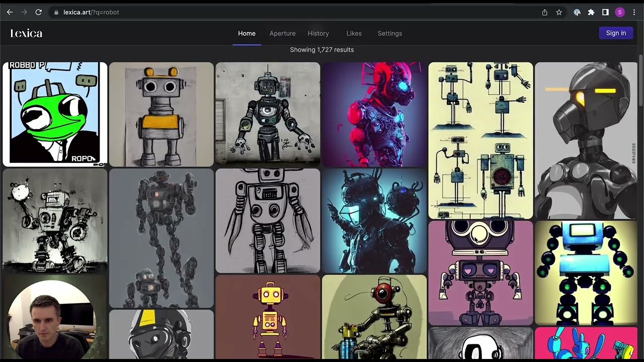644x362 pixels.
Task: Open white-faced grayscale sketch at bottom
Action: [480, 343]
